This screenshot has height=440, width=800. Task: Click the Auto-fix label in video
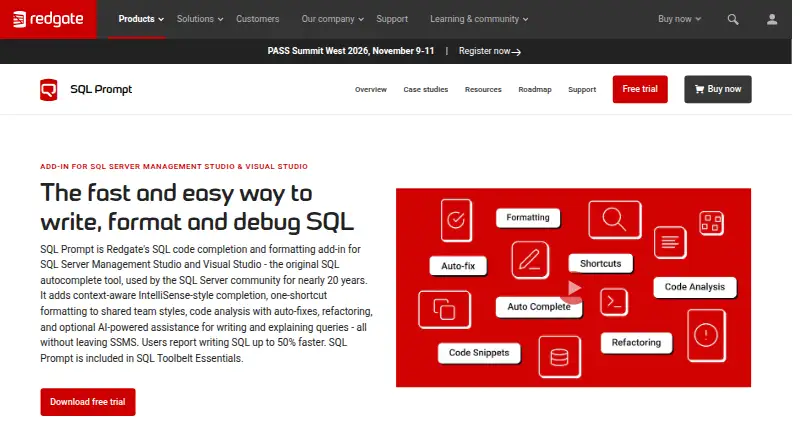(458, 266)
